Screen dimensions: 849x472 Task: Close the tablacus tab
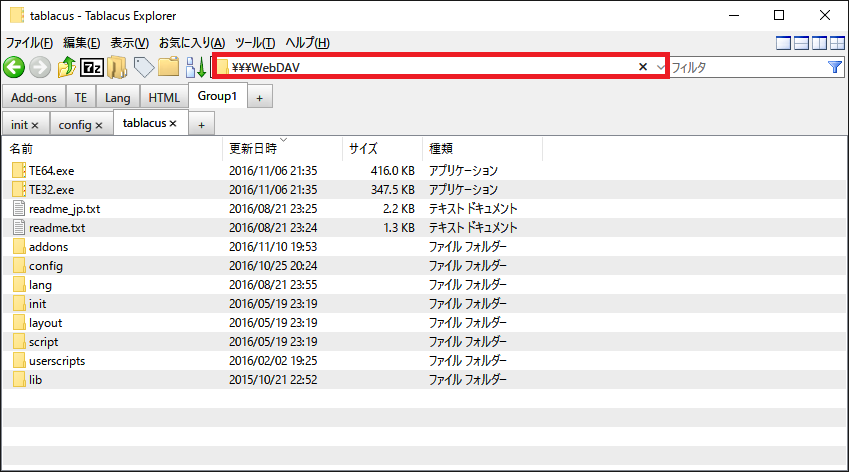[173, 123]
